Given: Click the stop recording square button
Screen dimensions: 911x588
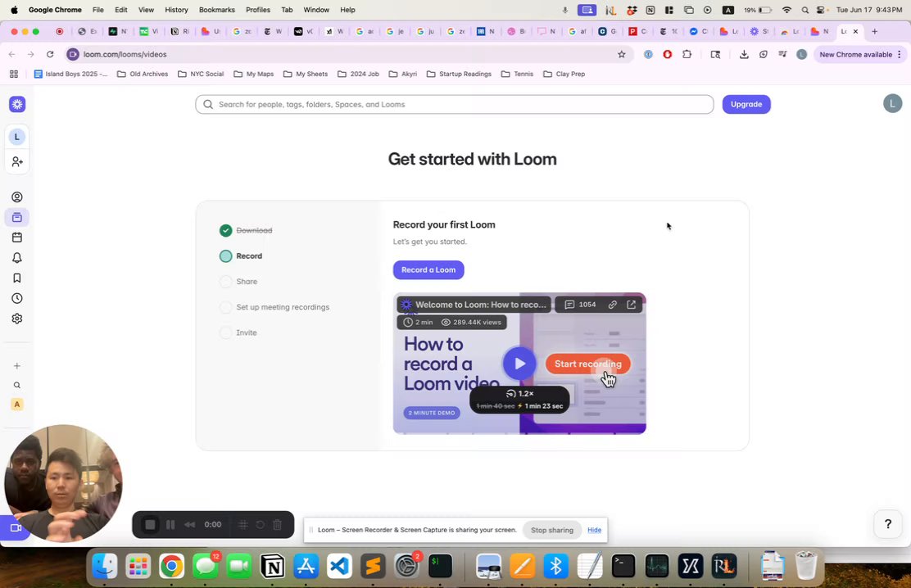Looking at the screenshot, I should (150, 525).
